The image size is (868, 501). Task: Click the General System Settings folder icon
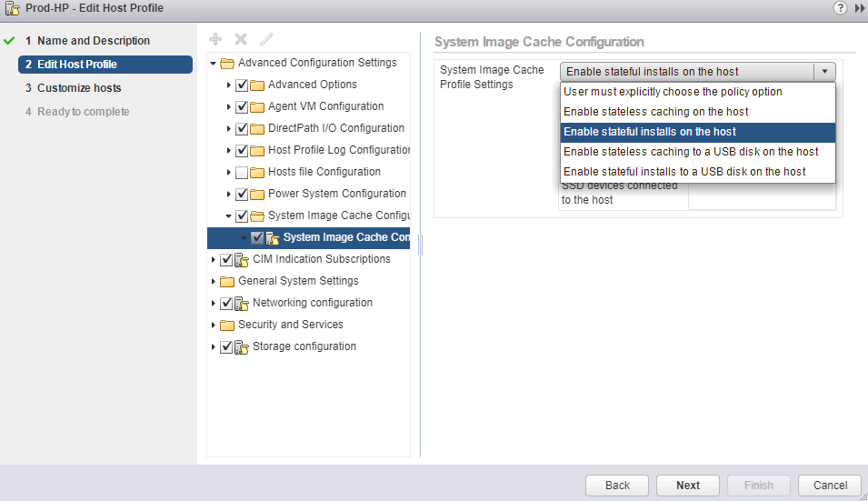[x=227, y=281]
